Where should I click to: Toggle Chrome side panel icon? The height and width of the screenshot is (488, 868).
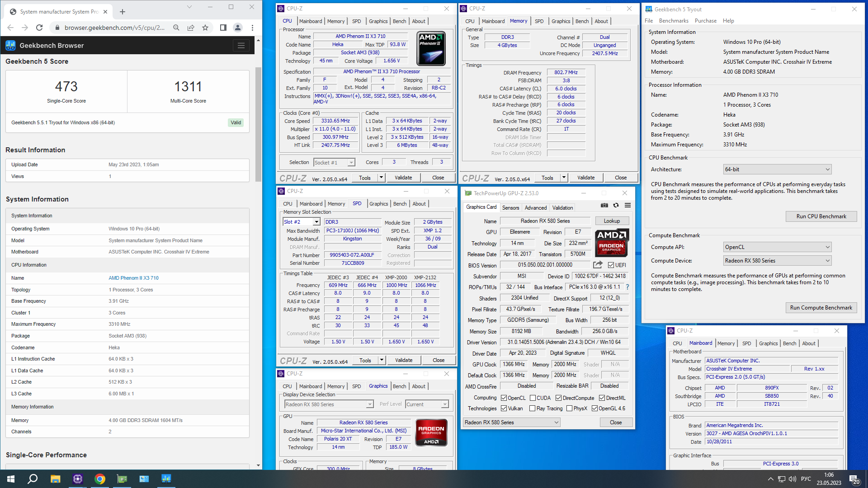click(x=223, y=28)
